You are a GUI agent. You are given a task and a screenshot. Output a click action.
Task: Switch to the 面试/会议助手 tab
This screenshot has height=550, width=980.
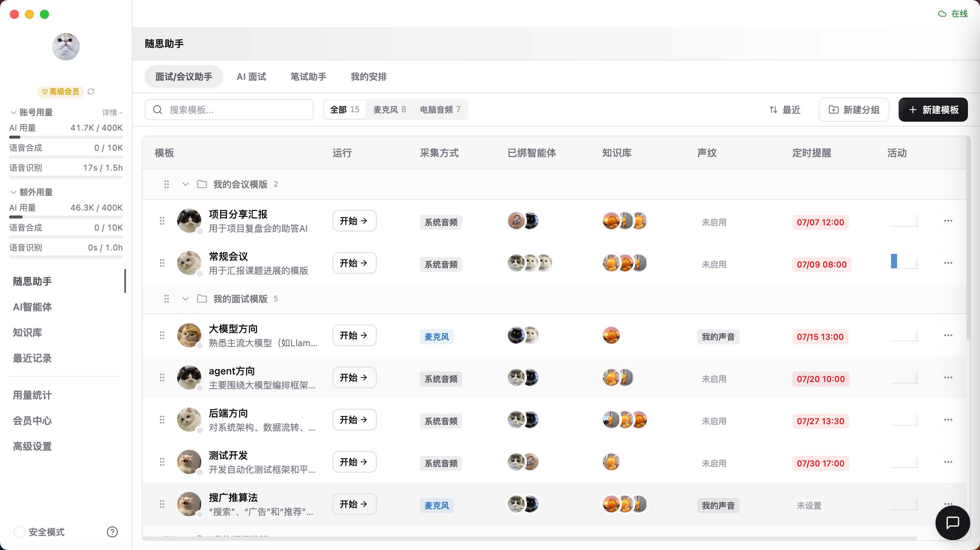click(184, 77)
